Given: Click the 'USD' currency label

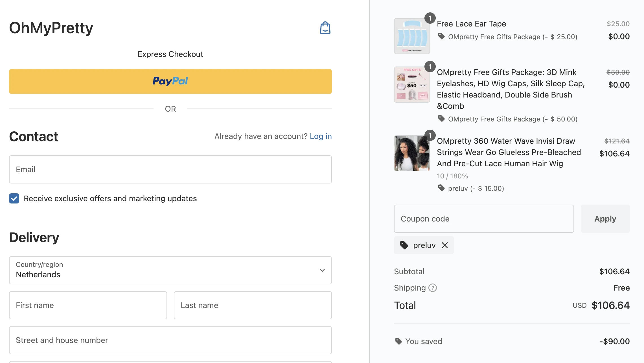Looking at the screenshot, I should pyautogui.click(x=580, y=306).
